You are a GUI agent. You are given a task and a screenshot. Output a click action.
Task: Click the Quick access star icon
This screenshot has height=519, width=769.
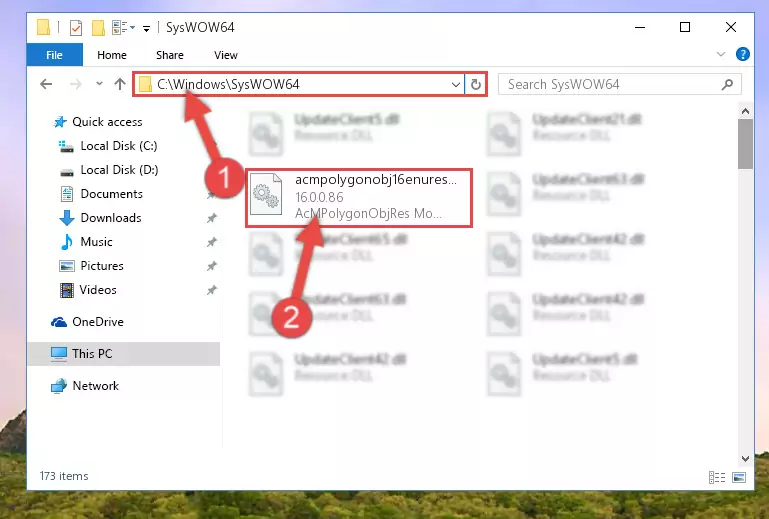60,122
